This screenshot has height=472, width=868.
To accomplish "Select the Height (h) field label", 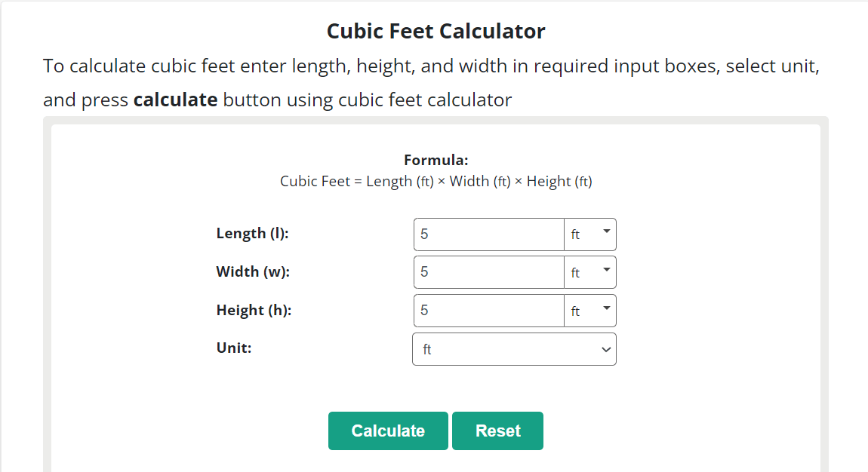I will tap(253, 309).
